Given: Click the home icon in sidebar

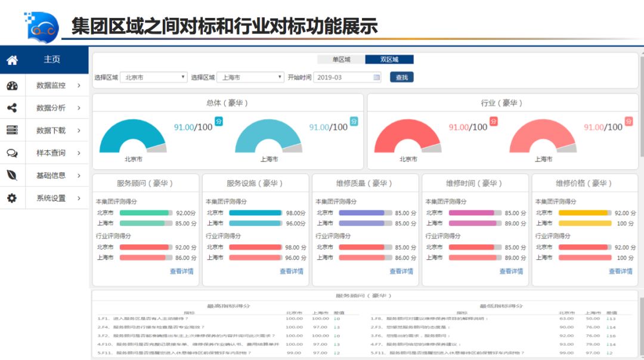Looking at the screenshot, I should click(12, 60).
